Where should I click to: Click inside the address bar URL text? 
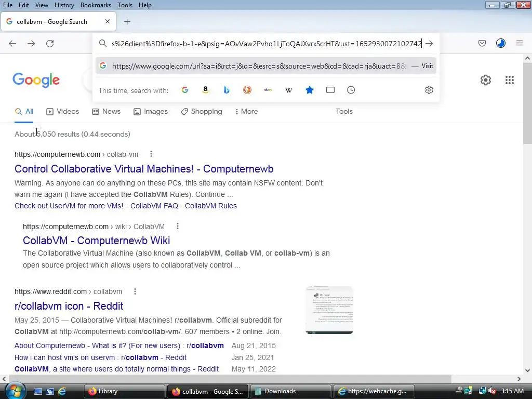coord(267,44)
